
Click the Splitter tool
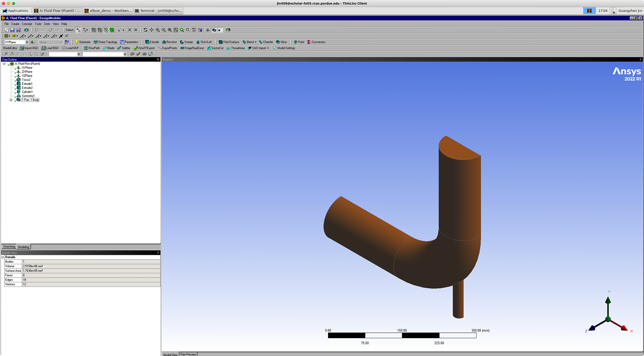(124, 48)
